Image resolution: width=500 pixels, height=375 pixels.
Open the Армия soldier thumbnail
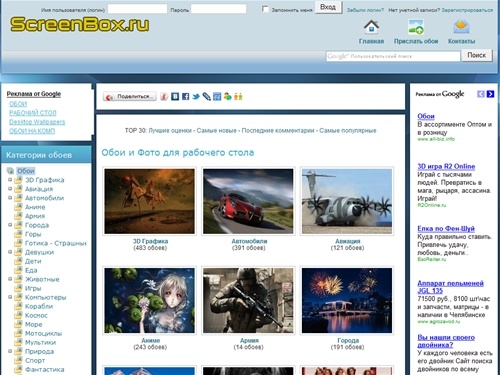click(248, 300)
